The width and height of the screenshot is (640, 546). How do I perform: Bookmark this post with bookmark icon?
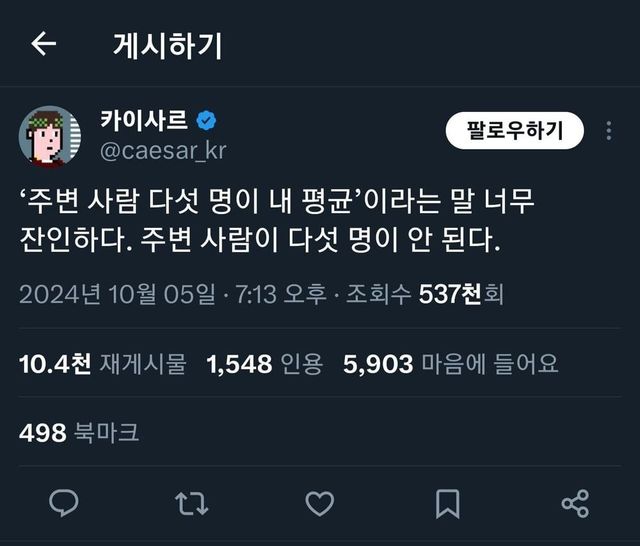click(x=447, y=503)
